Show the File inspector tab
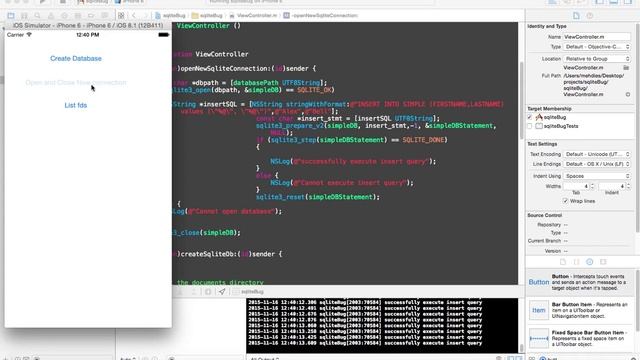 576,16
